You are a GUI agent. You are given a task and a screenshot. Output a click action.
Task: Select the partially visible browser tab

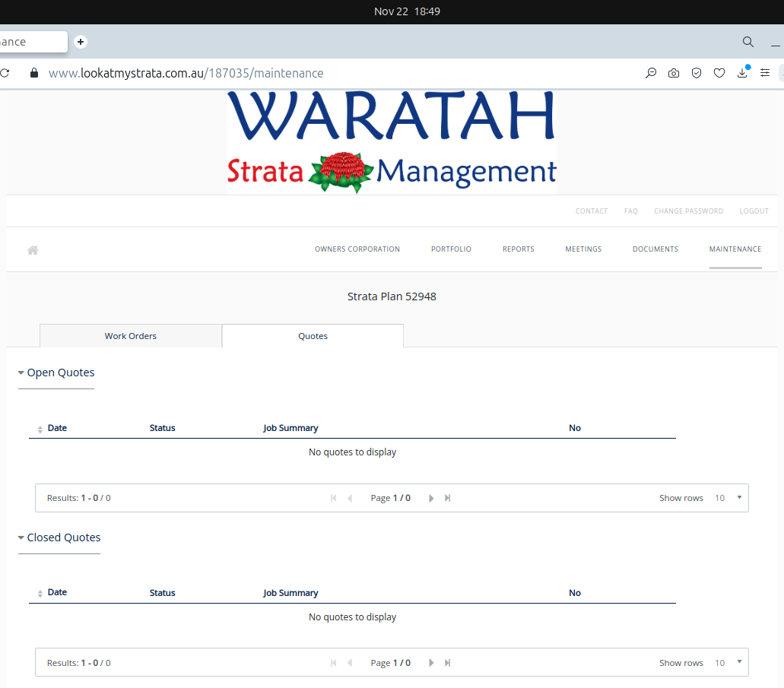tap(33, 42)
